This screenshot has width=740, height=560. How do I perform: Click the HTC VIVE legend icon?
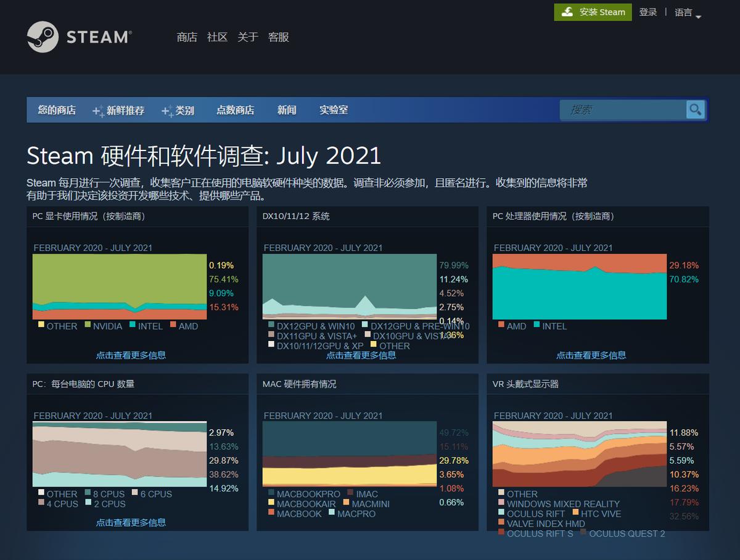[x=575, y=512]
